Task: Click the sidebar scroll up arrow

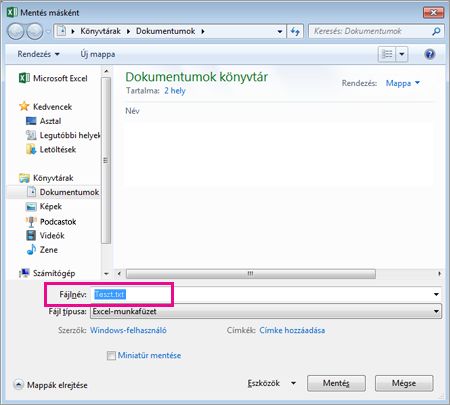Action: click(106, 71)
